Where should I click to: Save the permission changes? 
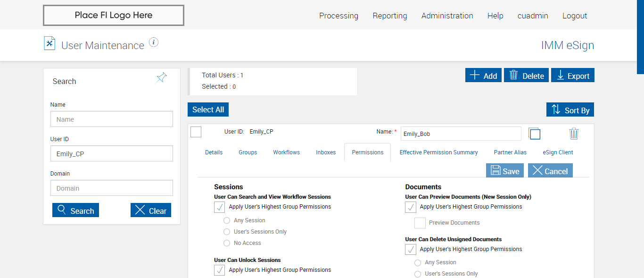[x=505, y=171]
